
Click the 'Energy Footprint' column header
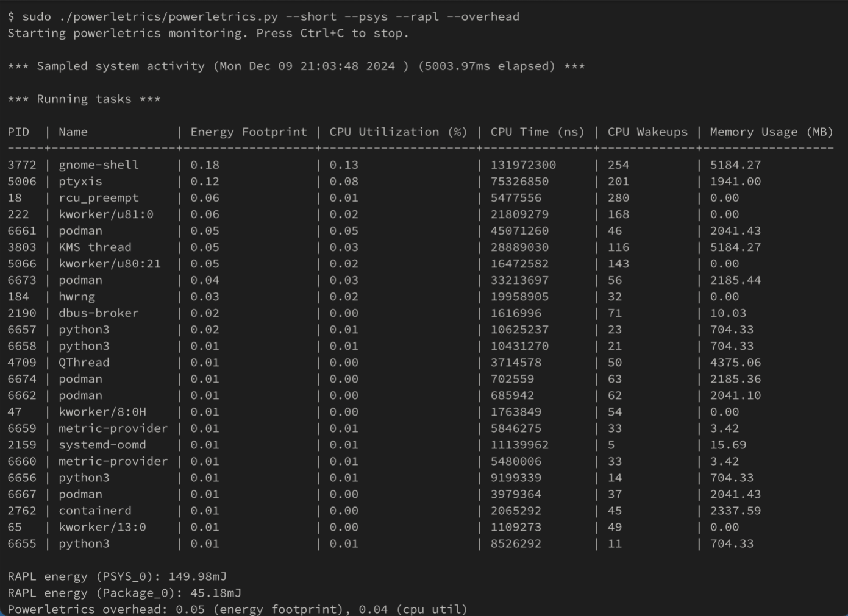click(x=249, y=132)
